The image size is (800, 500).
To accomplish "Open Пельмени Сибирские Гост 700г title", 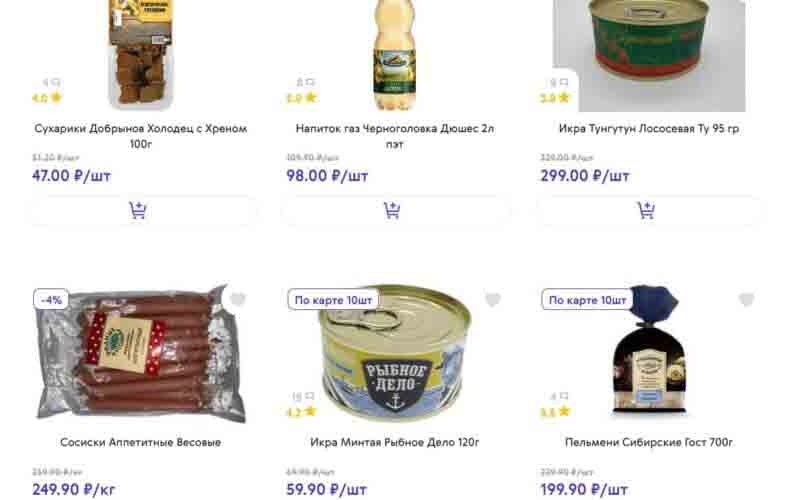I will click(648, 442).
